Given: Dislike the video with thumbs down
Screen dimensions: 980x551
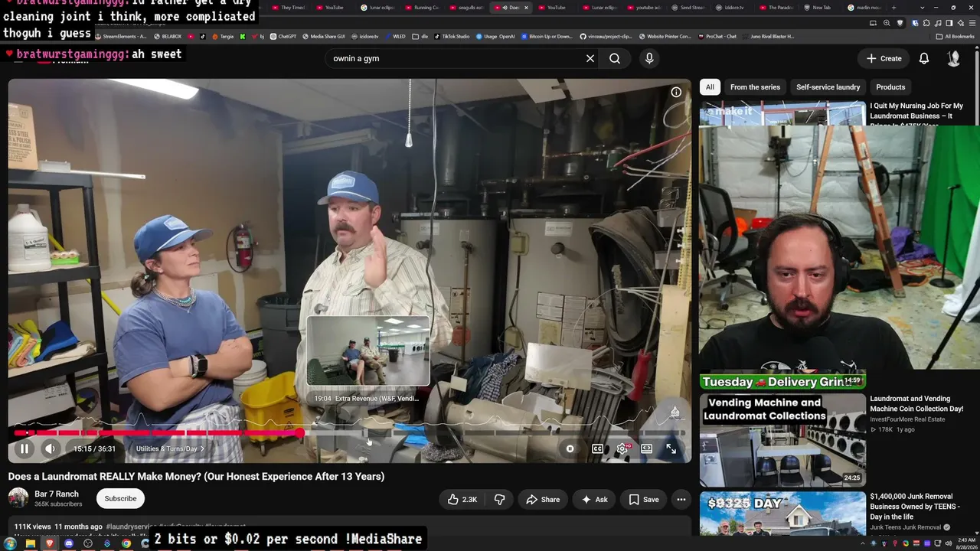Looking at the screenshot, I should click(500, 500).
